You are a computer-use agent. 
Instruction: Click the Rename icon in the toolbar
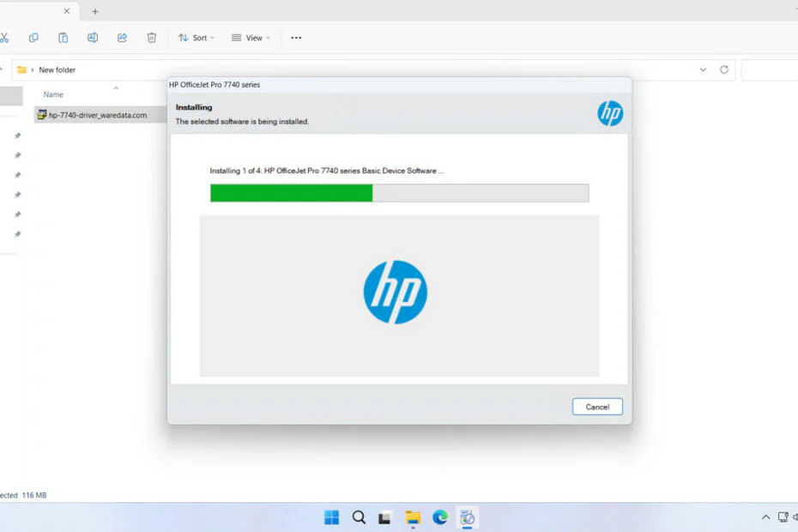(x=92, y=38)
